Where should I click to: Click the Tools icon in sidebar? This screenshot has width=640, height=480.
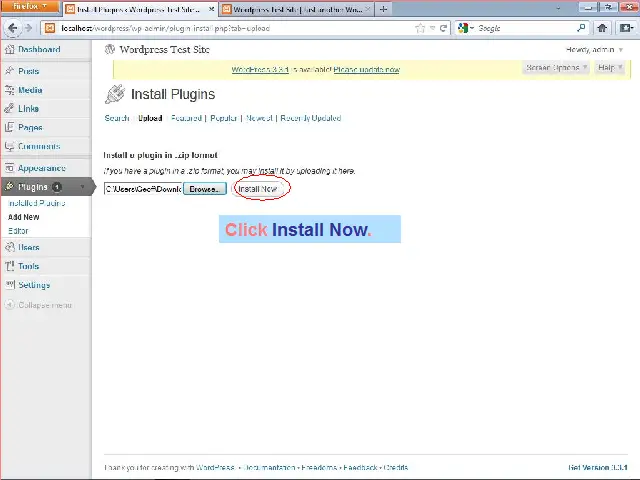(9, 266)
